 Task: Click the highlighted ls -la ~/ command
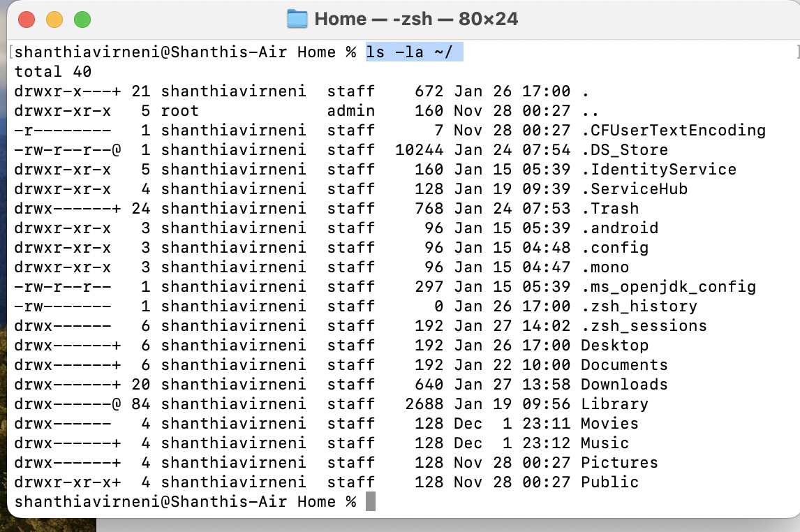414,52
